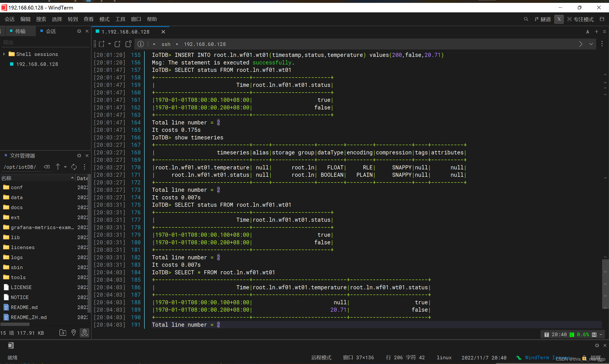
Task: Expand the Shell sessions tree node
Action: tap(4, 54)
